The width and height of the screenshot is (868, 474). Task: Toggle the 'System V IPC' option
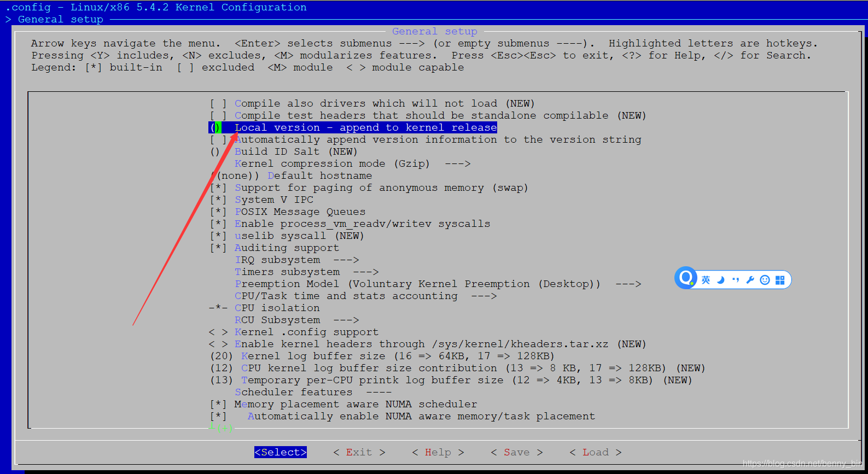(262, 200)
